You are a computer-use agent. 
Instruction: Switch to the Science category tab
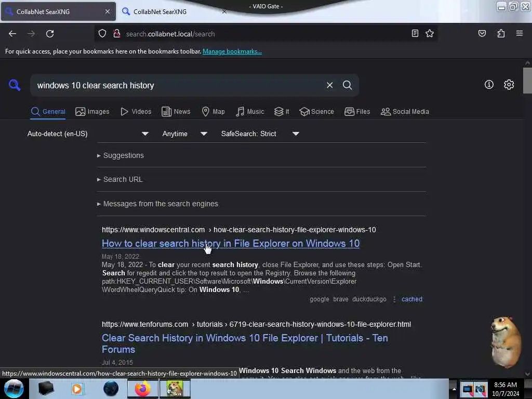click(x=316, y=112)
